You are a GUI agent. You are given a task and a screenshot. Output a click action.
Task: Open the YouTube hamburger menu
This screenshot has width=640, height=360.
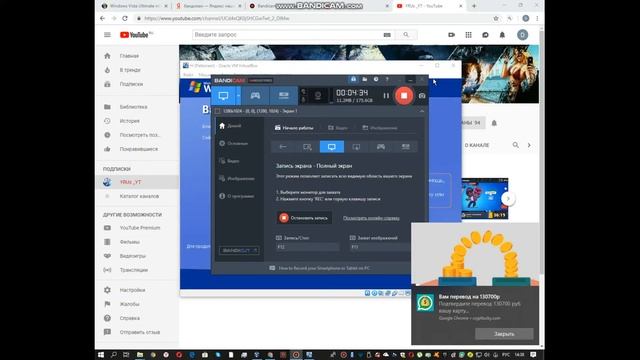(107, 35)
